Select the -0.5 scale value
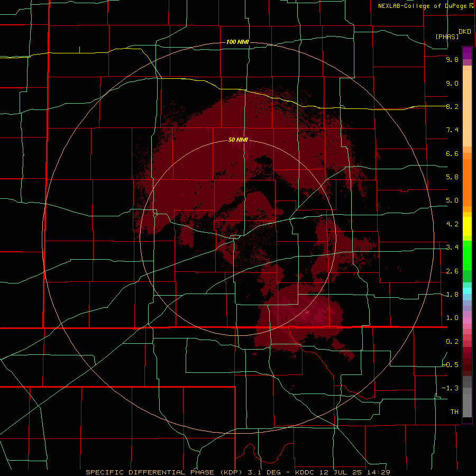 pyautogui.click(x=450, y=365)
